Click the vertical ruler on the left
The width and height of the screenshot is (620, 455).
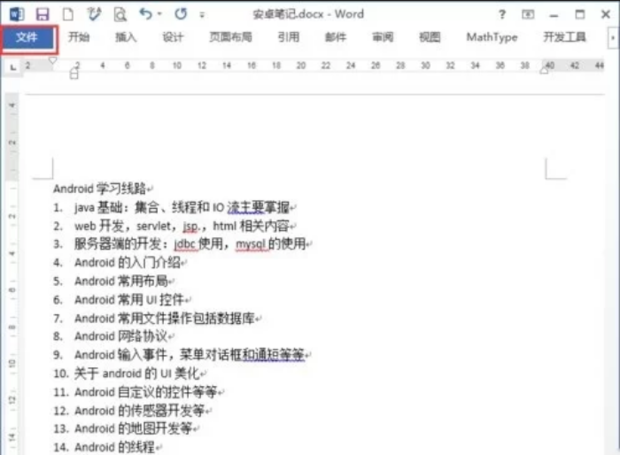[12, 273]
